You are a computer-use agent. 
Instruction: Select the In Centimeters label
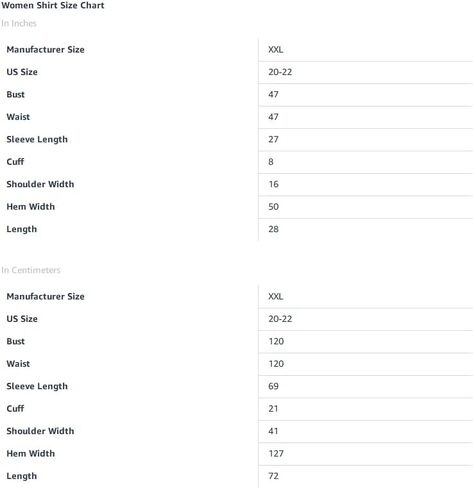click(31, 270)
